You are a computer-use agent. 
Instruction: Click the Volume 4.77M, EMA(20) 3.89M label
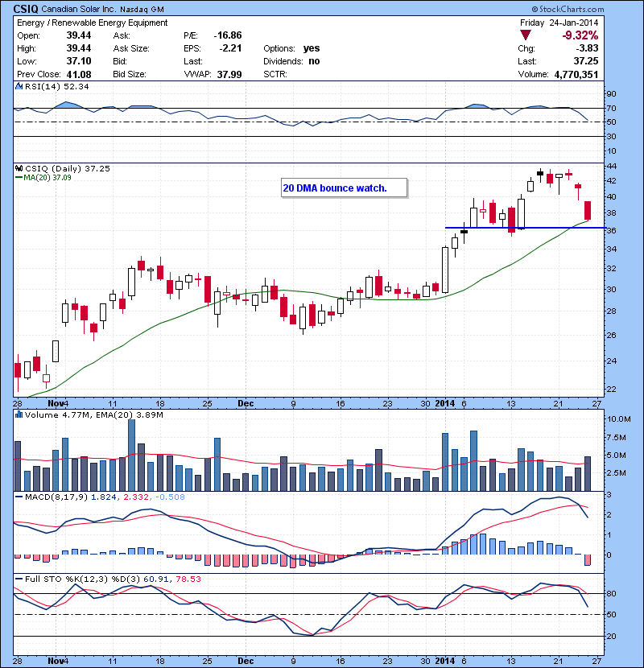pos(93,414)
